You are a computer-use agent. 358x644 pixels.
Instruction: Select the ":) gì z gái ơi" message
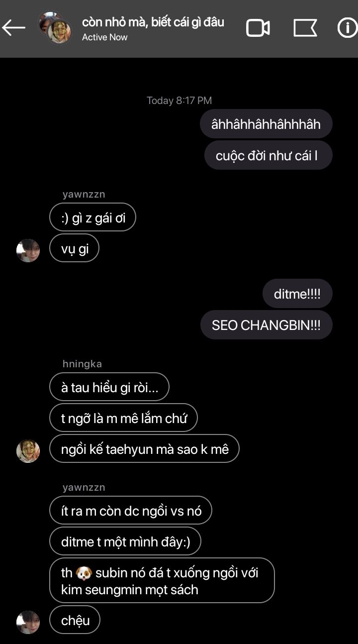[x=92, y=217]
